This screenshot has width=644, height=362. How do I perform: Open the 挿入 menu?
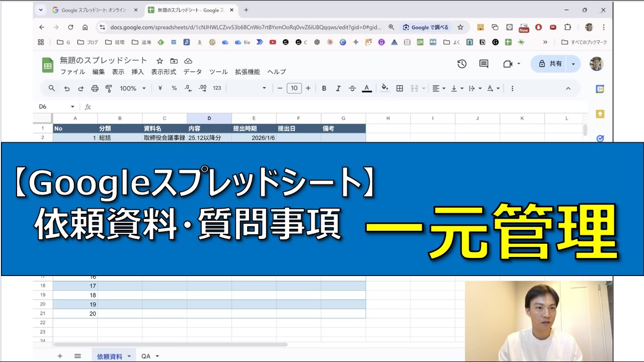tap(137, 72)
